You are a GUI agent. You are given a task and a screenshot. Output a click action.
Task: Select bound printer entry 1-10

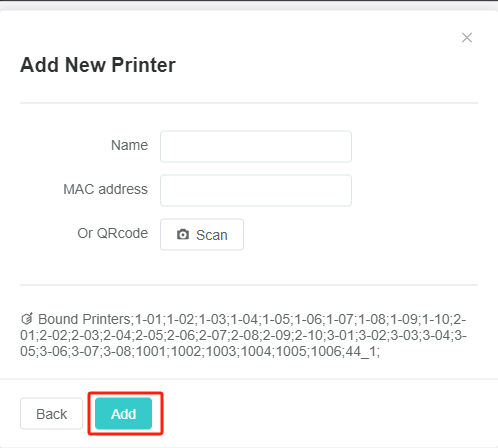tap(436, 319)
